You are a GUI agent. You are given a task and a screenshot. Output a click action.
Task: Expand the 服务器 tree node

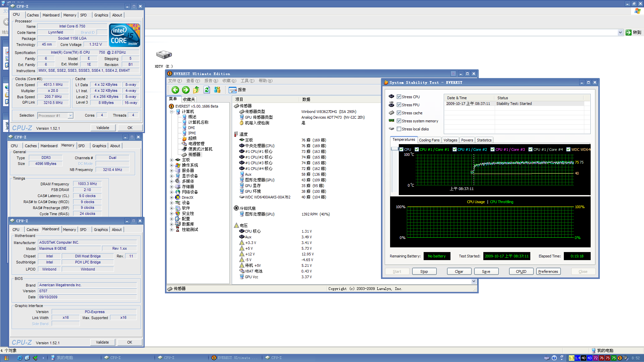pyautogui.click(x=171, y=171)
